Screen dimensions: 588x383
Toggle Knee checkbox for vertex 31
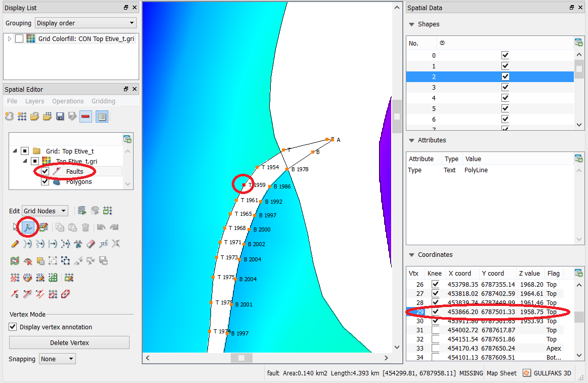click(x=435, y=330)
